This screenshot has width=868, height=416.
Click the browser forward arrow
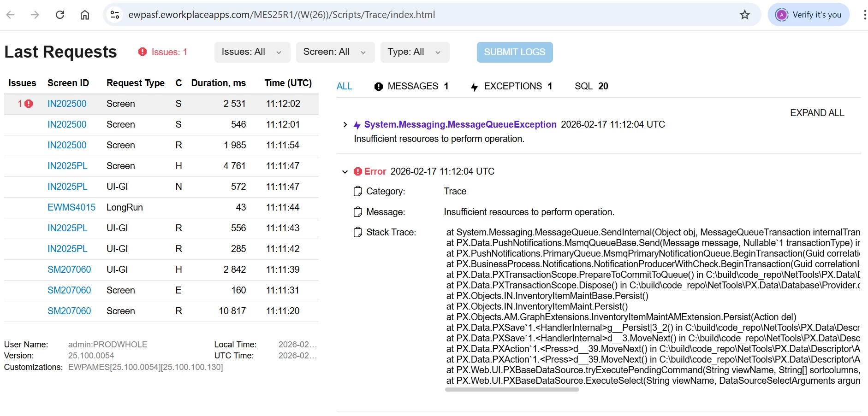[35, 15]
